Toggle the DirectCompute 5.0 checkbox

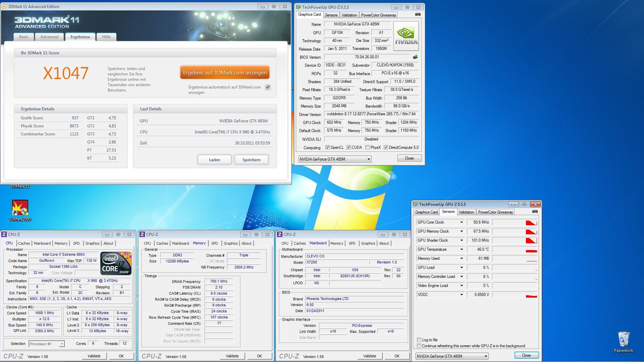pos(386,147)
